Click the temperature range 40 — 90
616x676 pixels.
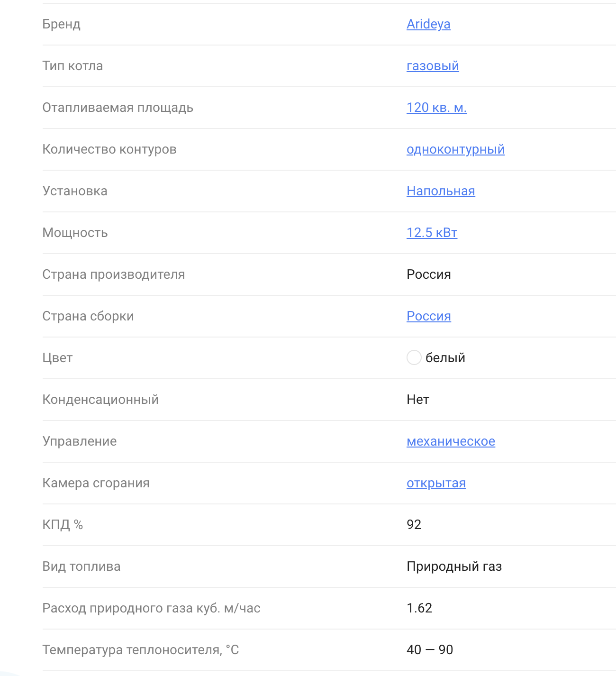click(430, 650)
